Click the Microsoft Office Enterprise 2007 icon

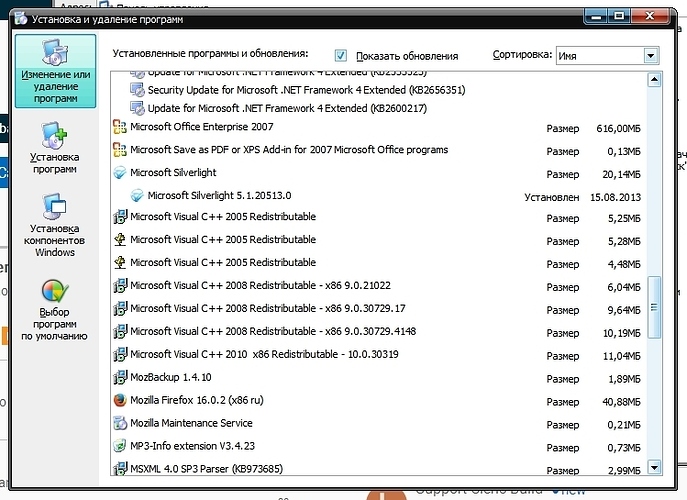pyautogui.click(x=121, y=128)
